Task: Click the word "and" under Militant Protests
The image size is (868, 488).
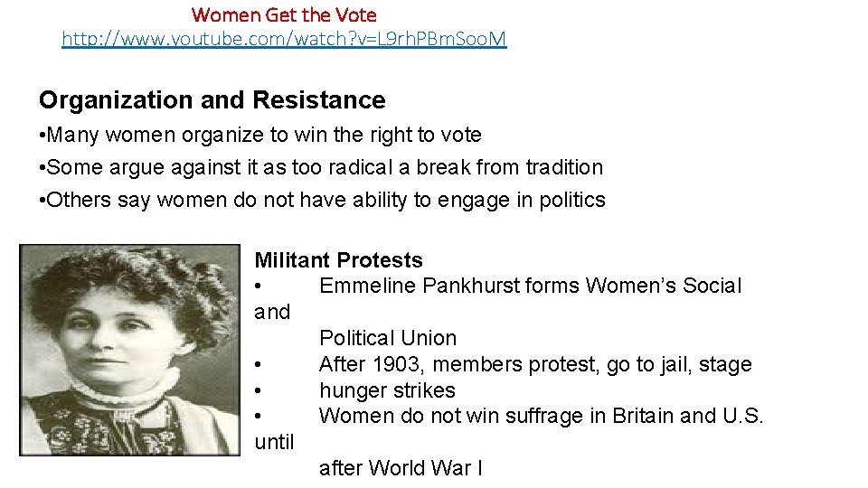Action: tap(272, 312)
